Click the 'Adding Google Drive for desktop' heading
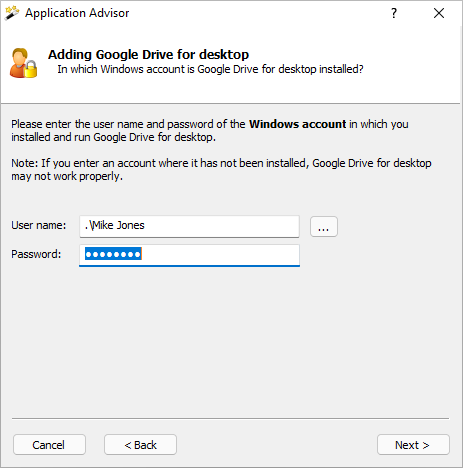Image resolution: width=463 pixels, height=468 pixels. (x=148, y=54)
